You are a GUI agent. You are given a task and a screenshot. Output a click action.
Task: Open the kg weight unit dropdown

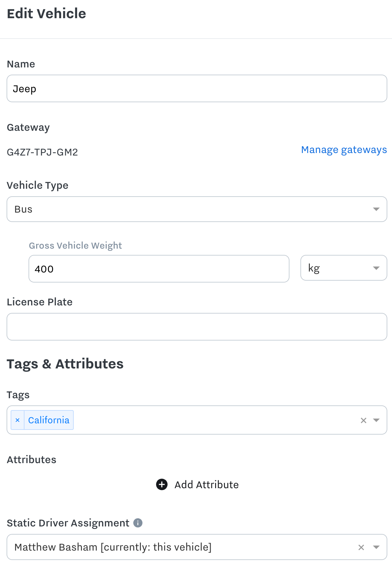[344, 268]
